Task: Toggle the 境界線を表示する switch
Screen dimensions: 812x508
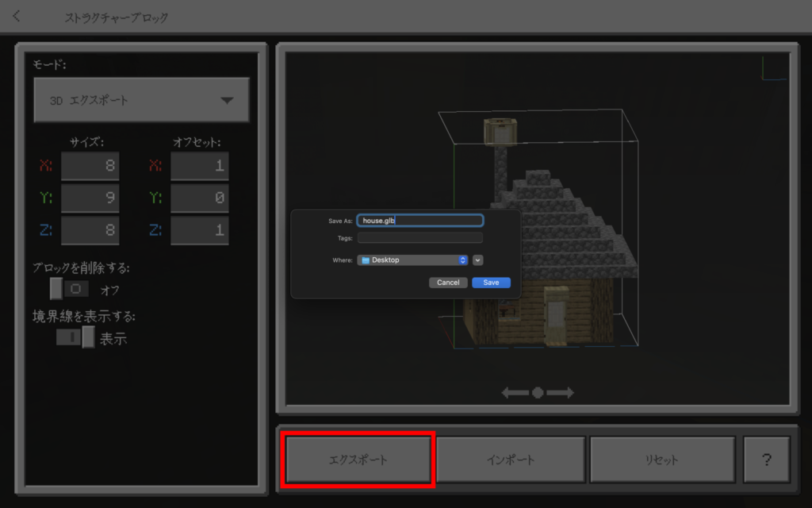Action: tap(75, 337)
